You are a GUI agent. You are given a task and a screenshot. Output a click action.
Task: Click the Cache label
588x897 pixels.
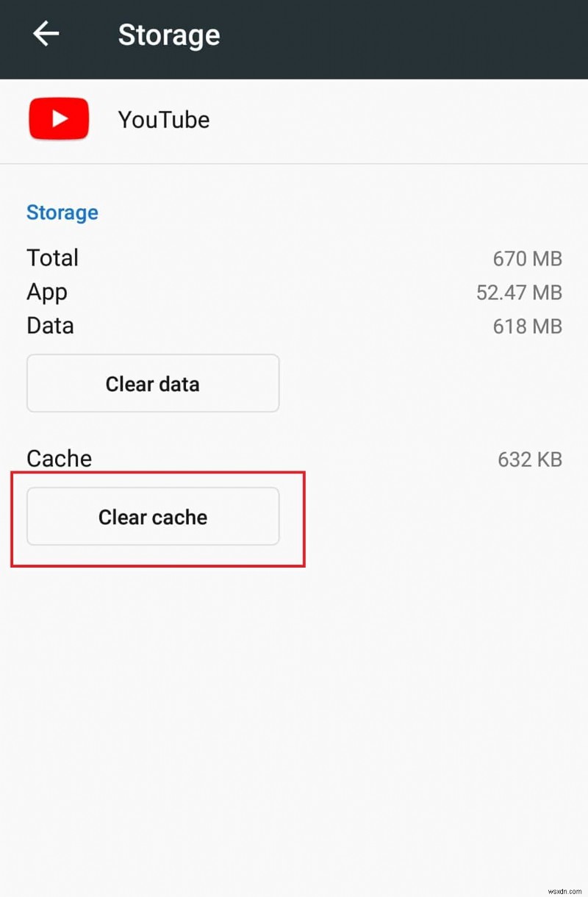click(x=59, y=459)
